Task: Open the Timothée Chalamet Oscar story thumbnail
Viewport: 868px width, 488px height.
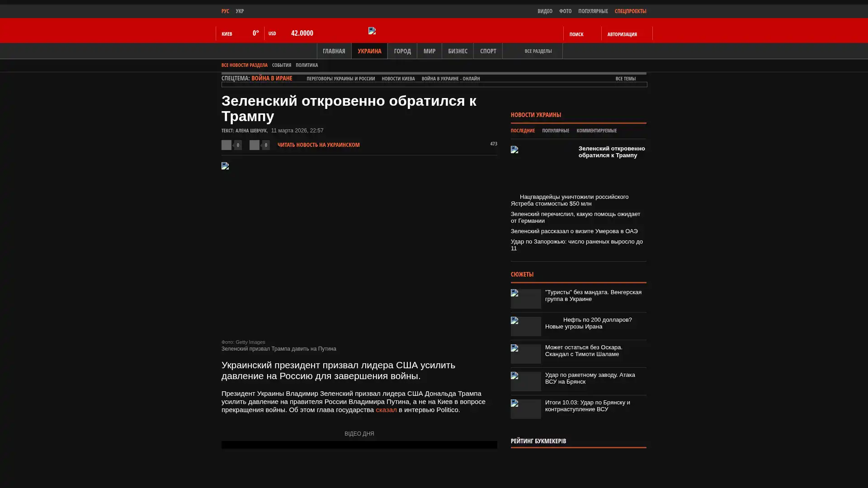Action: click(526, 354)
